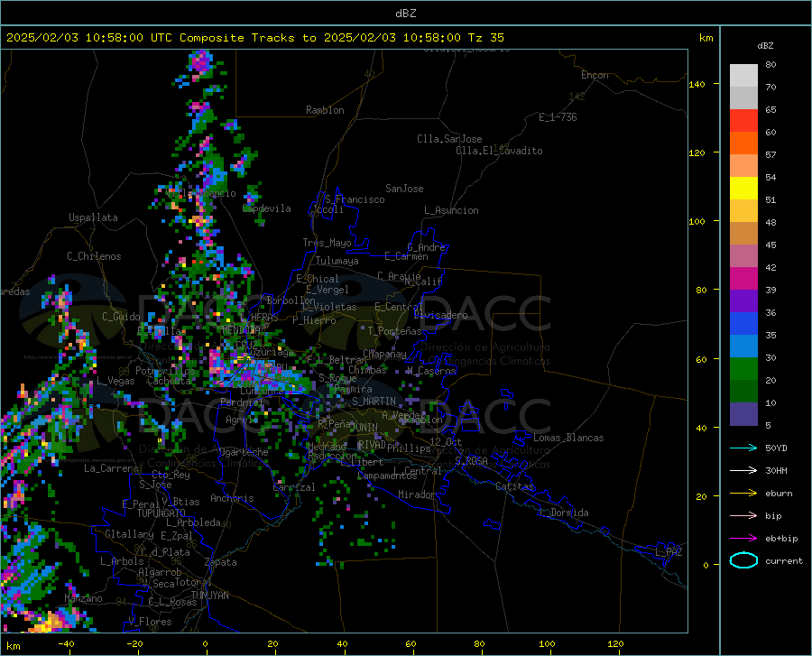Screen dimensions: 812x656
Task: Click the pink bip arrow legend icon
Action: [743, 516]
